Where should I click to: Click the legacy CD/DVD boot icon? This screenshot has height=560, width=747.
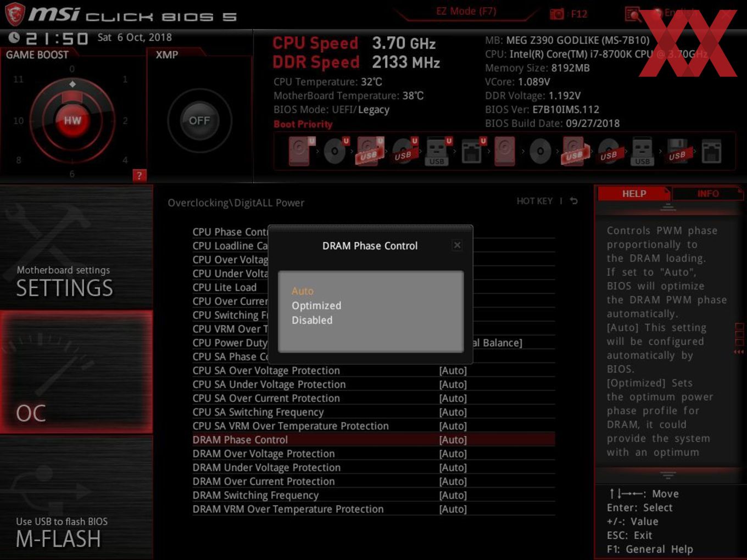540,151
